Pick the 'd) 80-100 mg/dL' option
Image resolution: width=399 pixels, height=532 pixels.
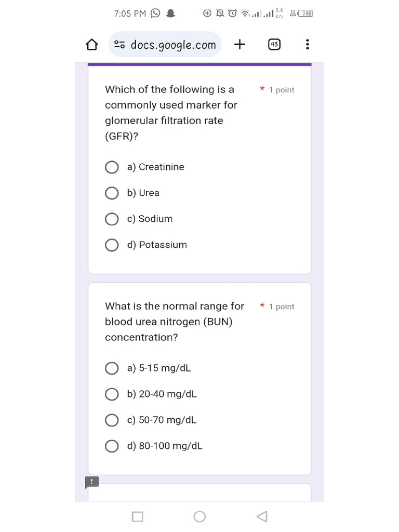pos(112,446)
